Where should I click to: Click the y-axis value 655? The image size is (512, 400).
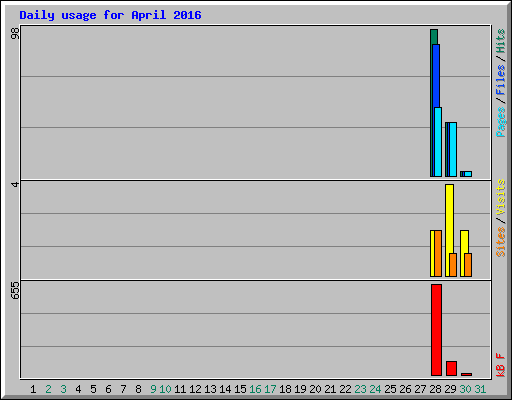tap(15, 290)
